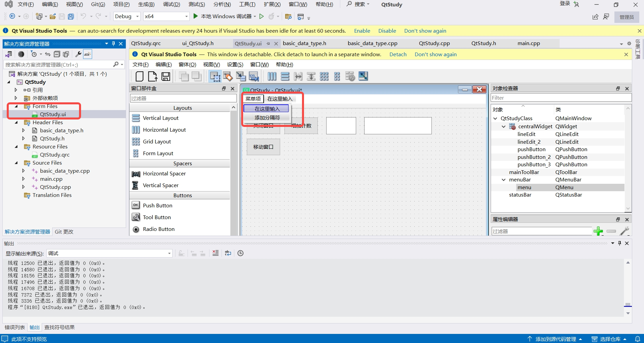This screenshot has height=343, width=644.
Task: Click 选择仓库 in status bar
Action: (610, 339)
